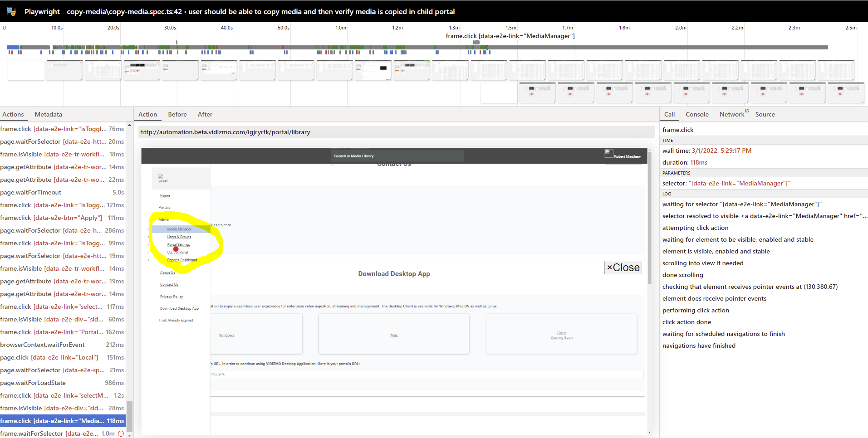Click the Playwright logo icon
Viewport: 868px width, 438px height.
click(11, 11)
